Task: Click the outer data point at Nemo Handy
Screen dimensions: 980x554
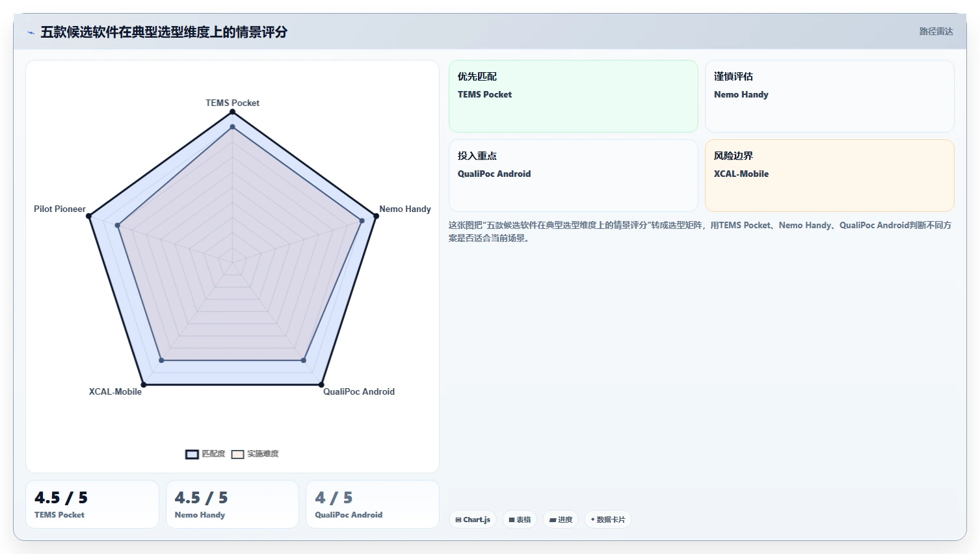Action: click(x=376, y=216)
